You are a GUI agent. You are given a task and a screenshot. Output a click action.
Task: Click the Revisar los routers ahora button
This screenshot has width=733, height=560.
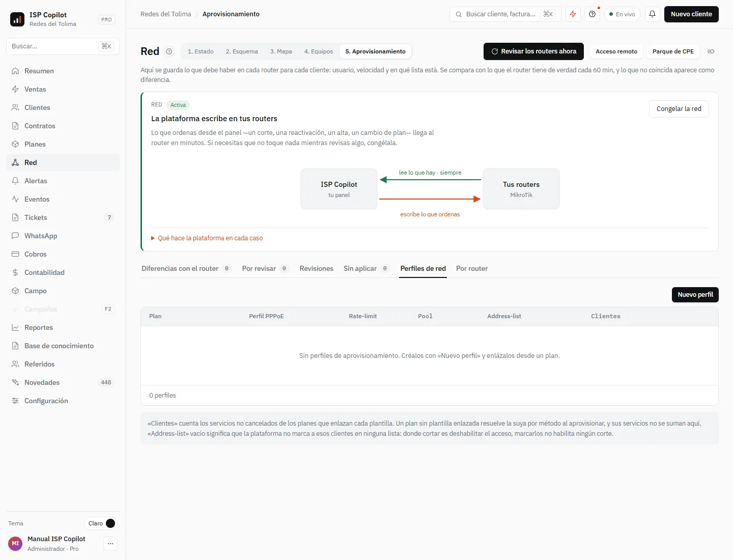tap(533, 51)
